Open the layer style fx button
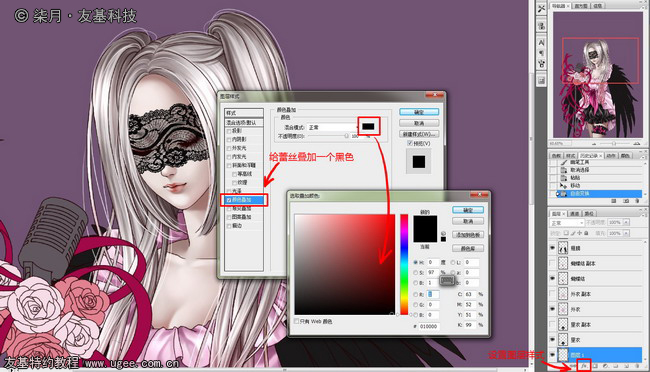This screenshot has height=372, width=650. tap(584, 366)
